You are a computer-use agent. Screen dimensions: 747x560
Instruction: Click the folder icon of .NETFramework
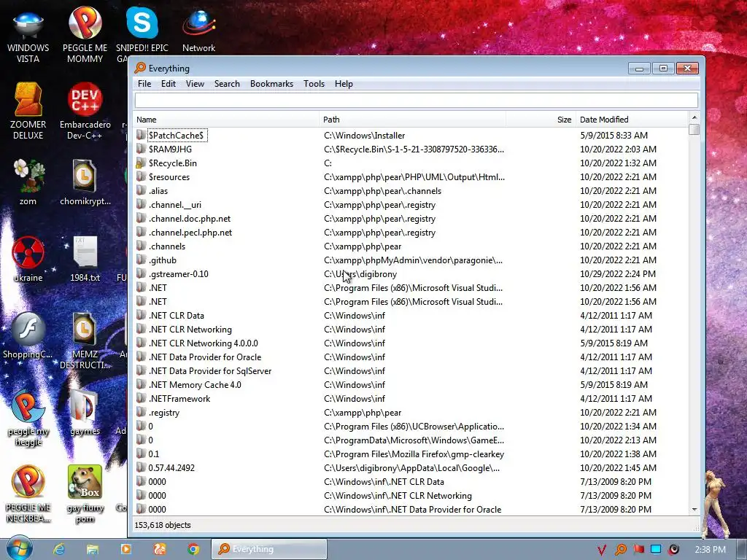(x=141, y=399)
